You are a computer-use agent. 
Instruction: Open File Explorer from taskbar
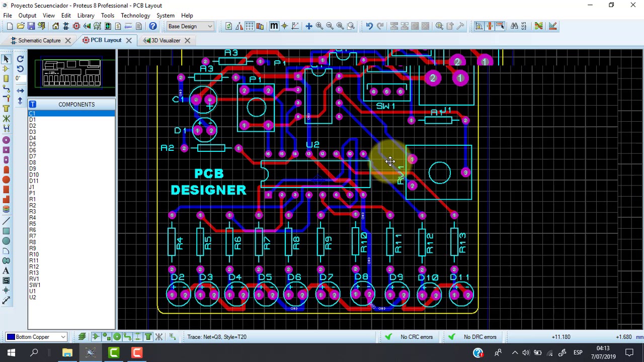[67, 353]
